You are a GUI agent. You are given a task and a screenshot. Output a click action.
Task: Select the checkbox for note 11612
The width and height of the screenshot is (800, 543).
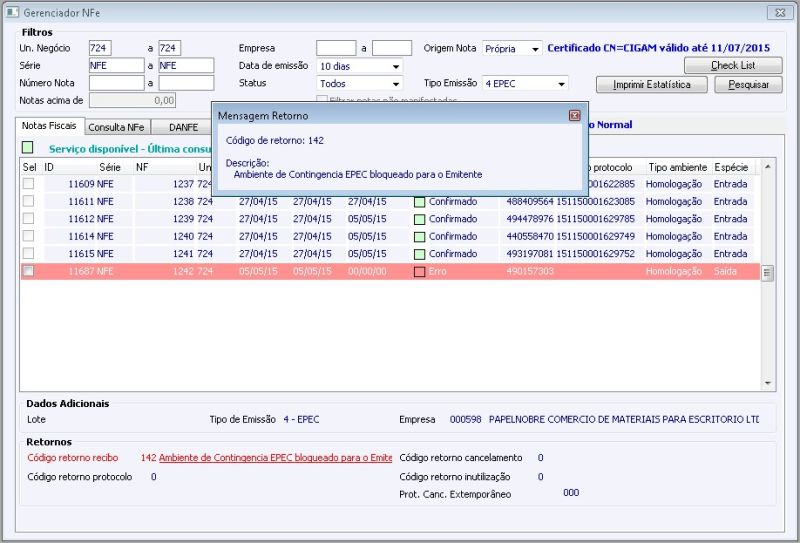coord(28,219)
